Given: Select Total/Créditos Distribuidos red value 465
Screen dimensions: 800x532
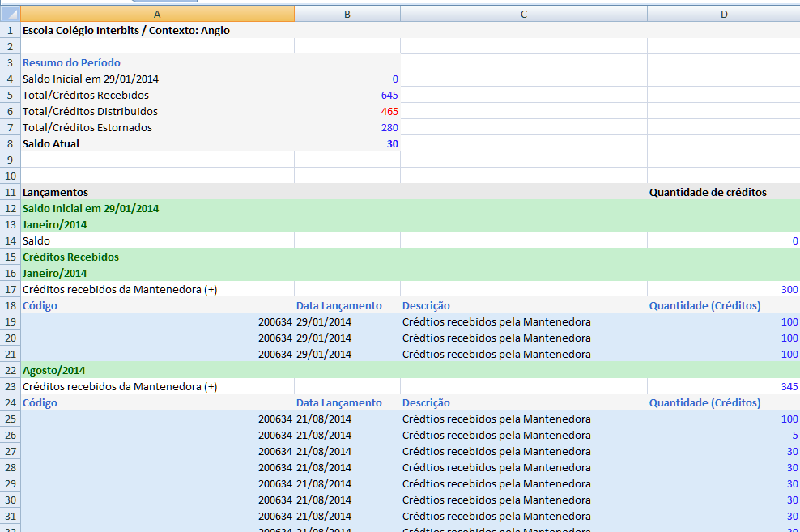Looking at the screenshot, I should (x=389, y=111).
